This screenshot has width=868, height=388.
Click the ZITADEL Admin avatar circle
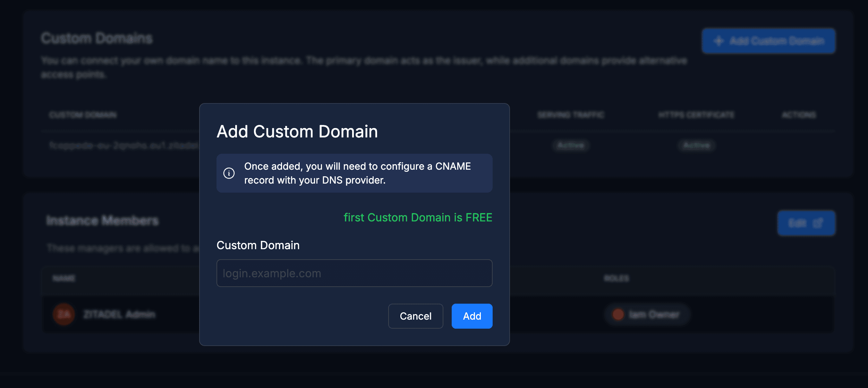pos(63,314)
